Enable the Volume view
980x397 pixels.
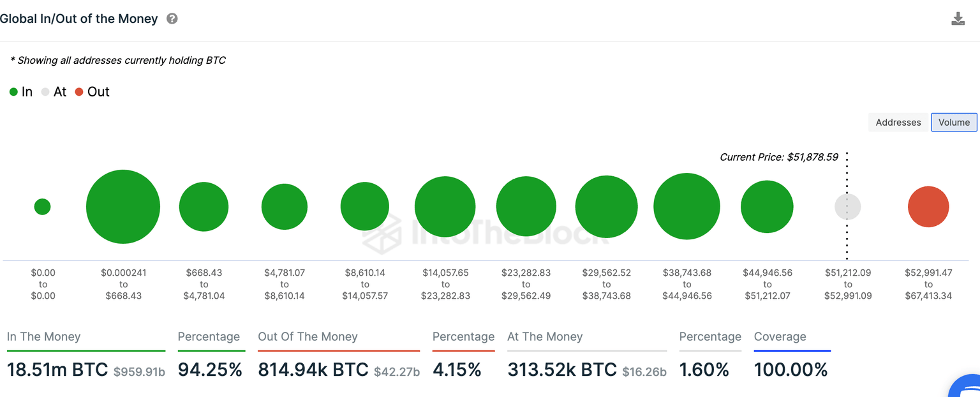(x=954, y=122)
